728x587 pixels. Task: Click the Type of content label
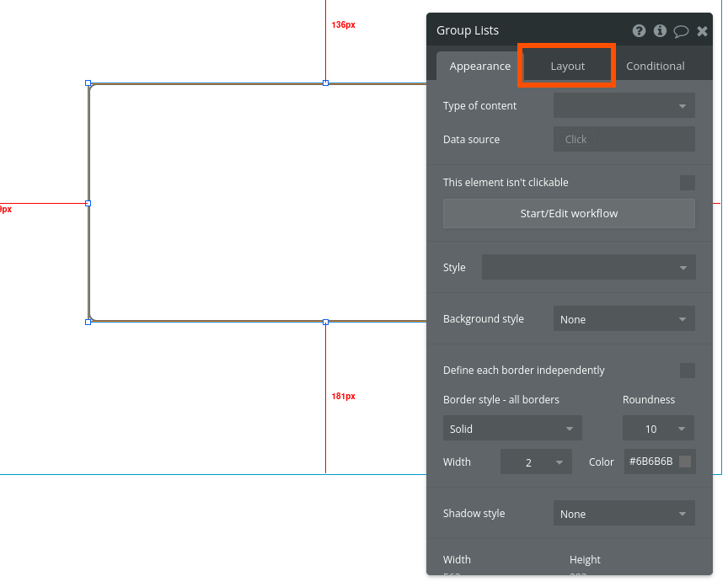coord(479,106)
